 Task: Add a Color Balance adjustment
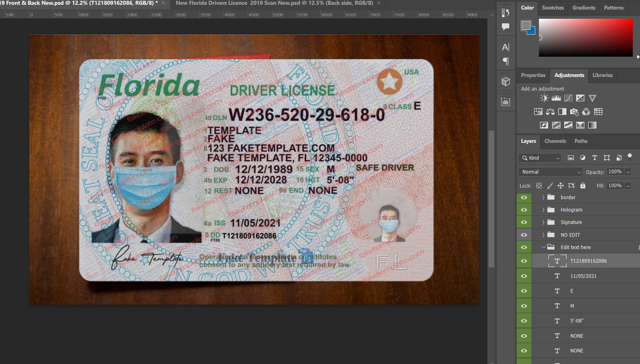pyautogui.click(x=550, y=112)
